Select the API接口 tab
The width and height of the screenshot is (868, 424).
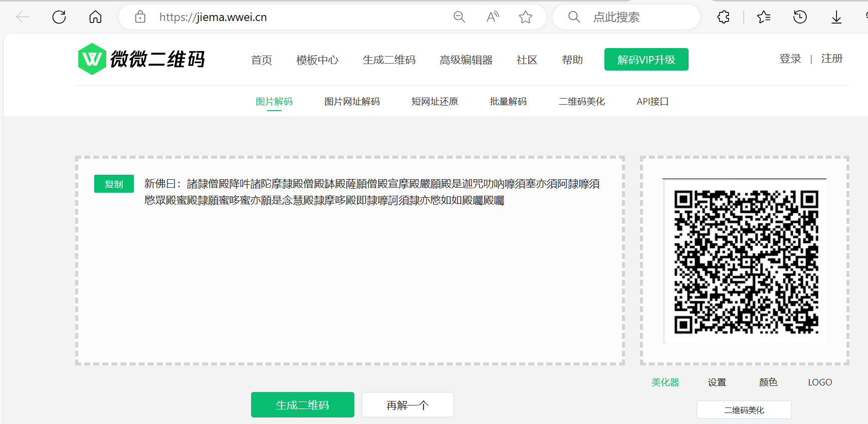[x=653, y=102]
